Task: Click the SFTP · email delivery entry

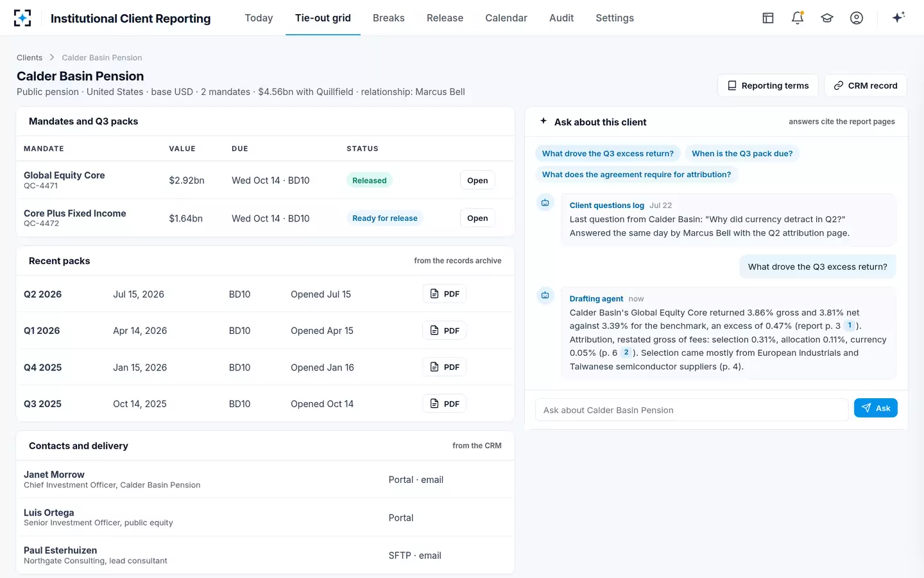Action: tap(415, 556)
